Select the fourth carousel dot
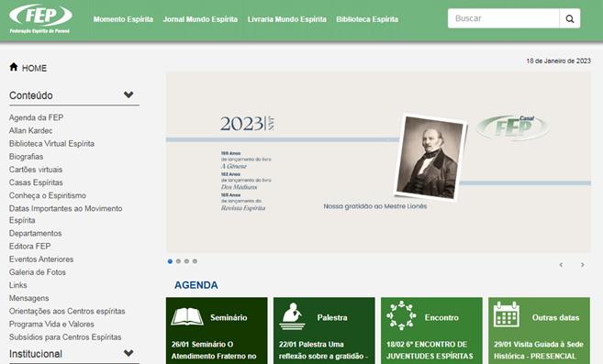Image resolution: width=603 pixels, height=364 pixels. coord(195,261)
